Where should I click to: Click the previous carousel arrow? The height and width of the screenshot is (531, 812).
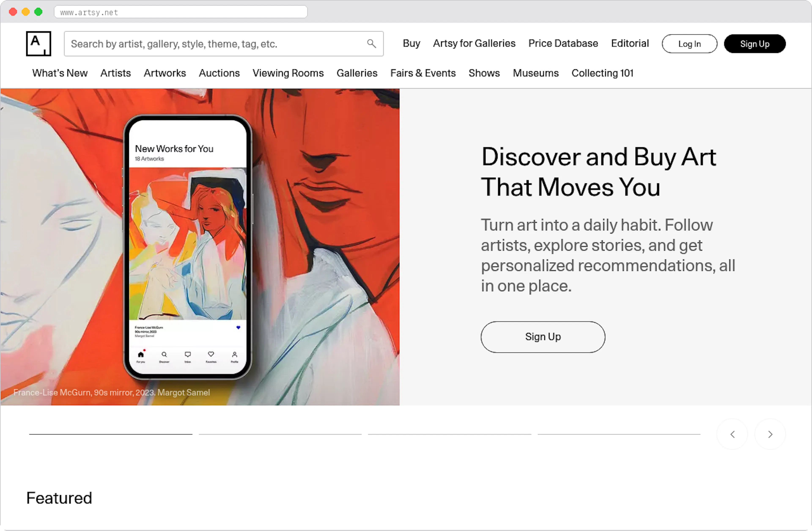pos(732,434)
